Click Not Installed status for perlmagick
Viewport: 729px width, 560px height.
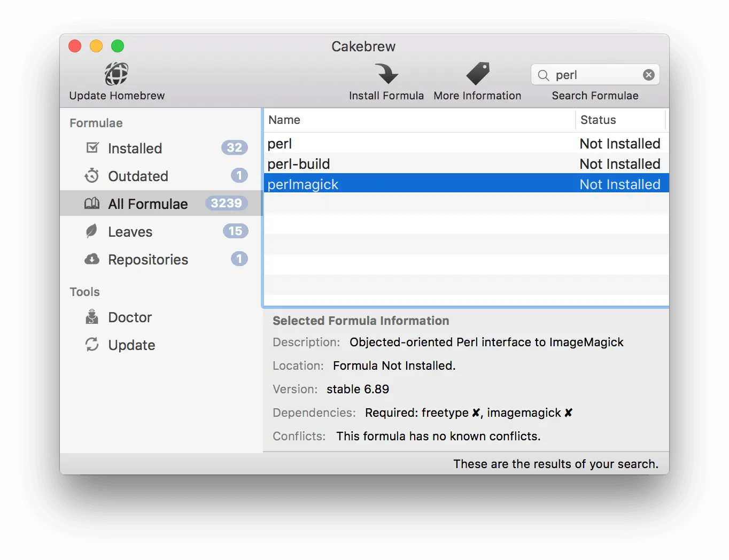click(x=620, y=184)
